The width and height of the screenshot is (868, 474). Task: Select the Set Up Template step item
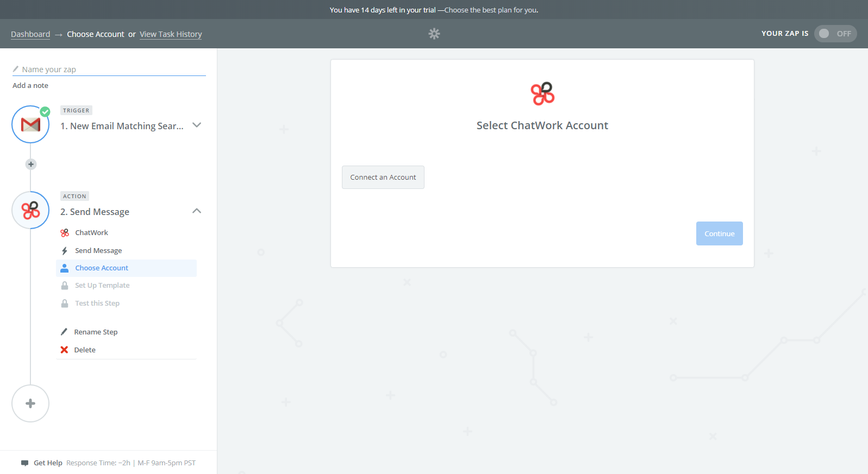[x=126, y=286]
